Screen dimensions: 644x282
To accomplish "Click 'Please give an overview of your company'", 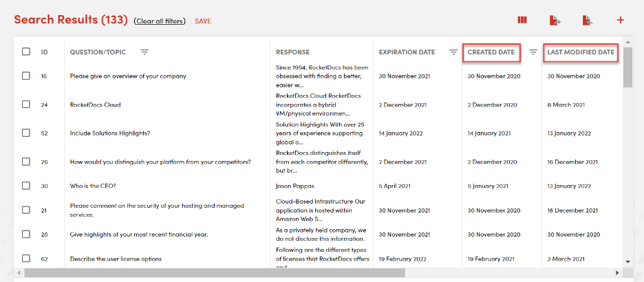I will point(128,76).
